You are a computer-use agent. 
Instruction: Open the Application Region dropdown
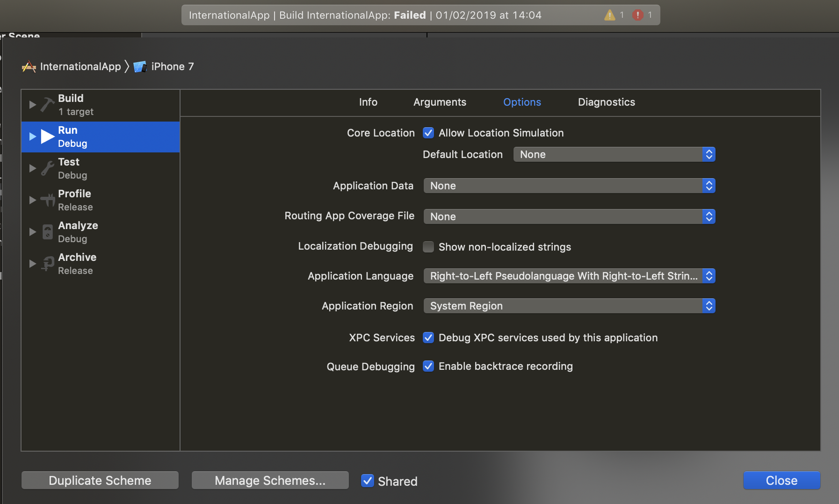tap(569, 306)
